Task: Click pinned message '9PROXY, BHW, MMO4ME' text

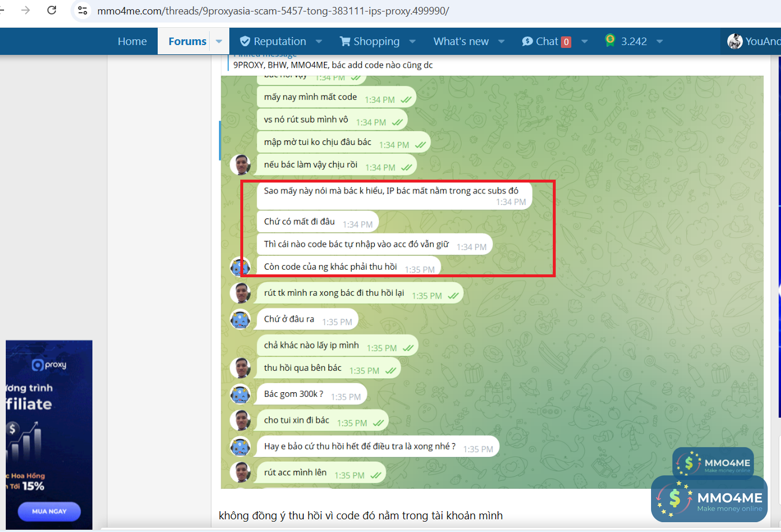Action: 333,65
